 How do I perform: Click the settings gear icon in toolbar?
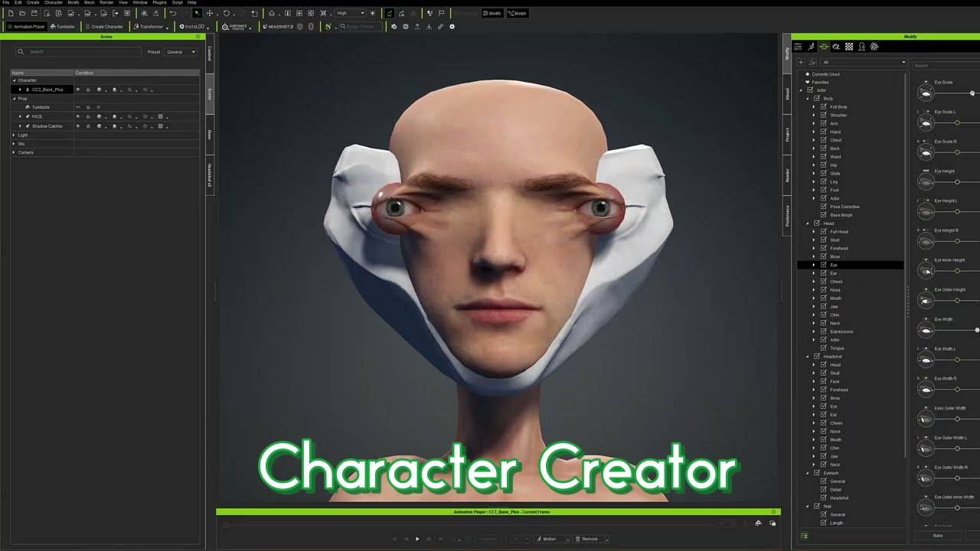[x=452, y=27]
